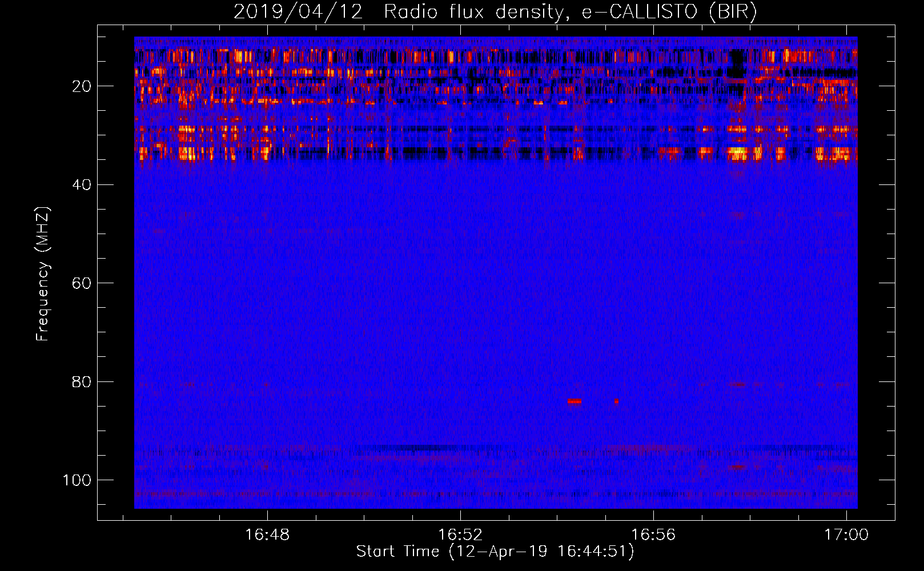Click the 16:56 time tick label
The width and height of the screenshot is (924, 571).
(653, 534)
